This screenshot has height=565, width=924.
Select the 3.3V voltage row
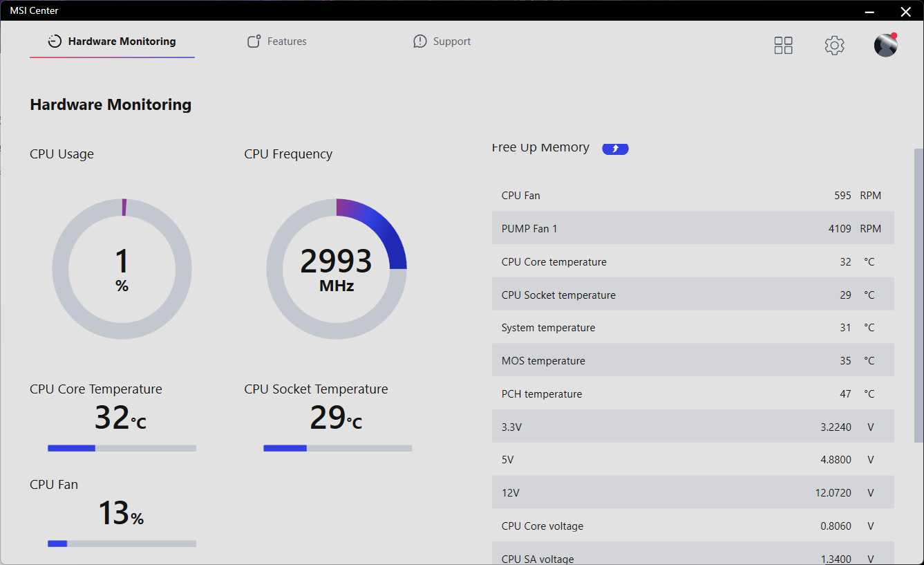coord(693,427)
